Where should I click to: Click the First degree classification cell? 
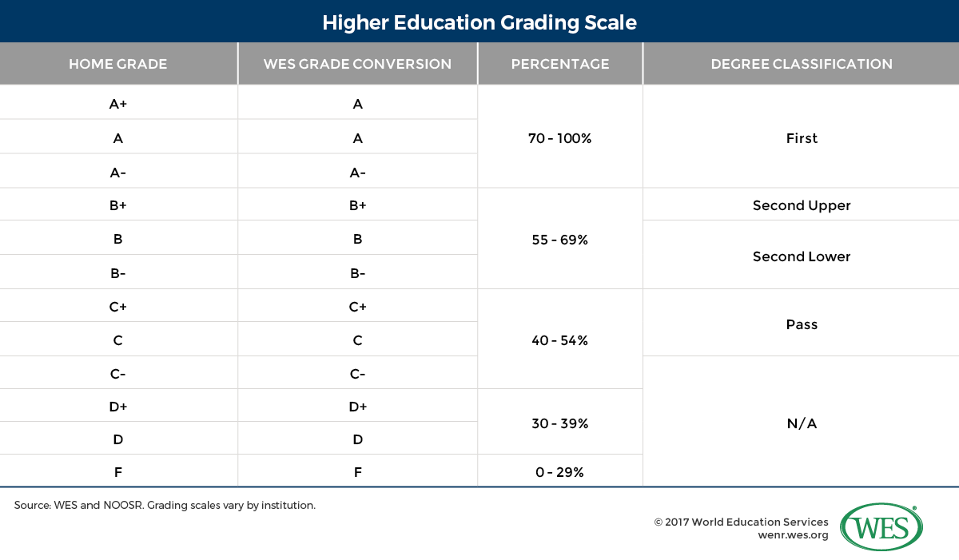pyautogui.click(x=802, y=137)
